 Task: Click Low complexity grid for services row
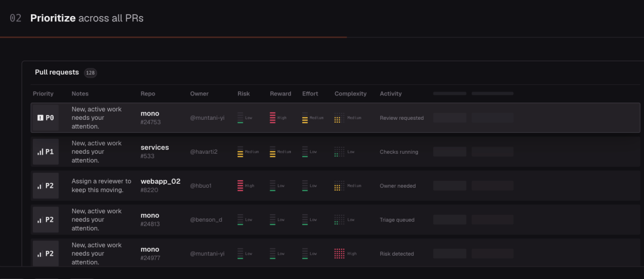coord(339,151)
